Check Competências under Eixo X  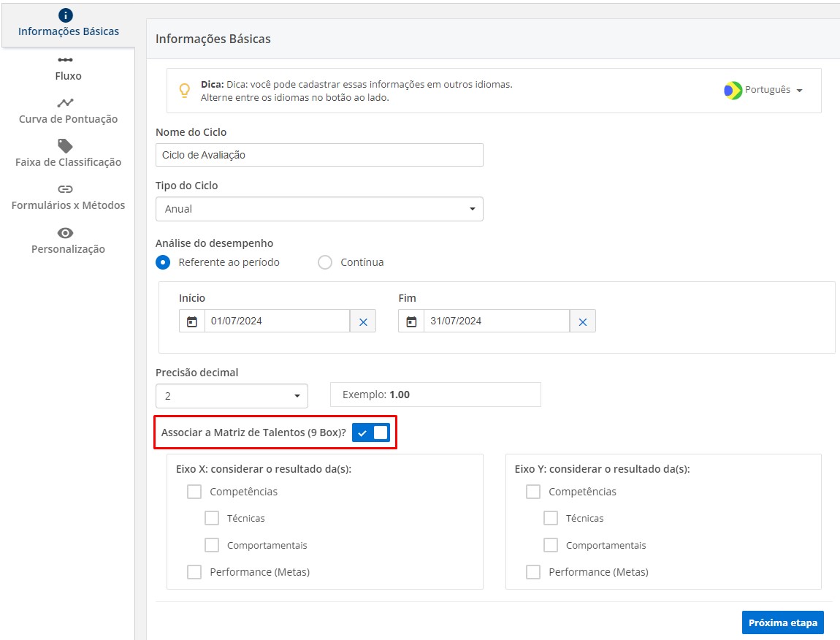pos(194,492)
